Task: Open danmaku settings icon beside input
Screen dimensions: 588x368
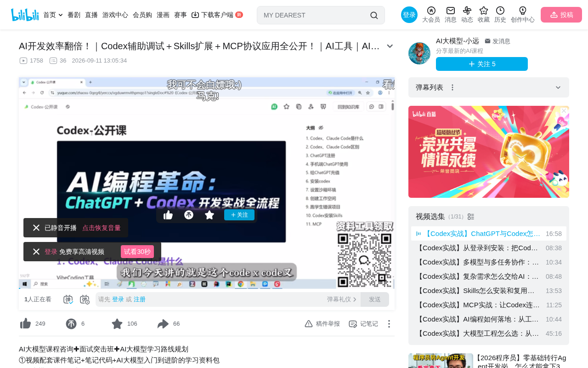Action: 85,299
